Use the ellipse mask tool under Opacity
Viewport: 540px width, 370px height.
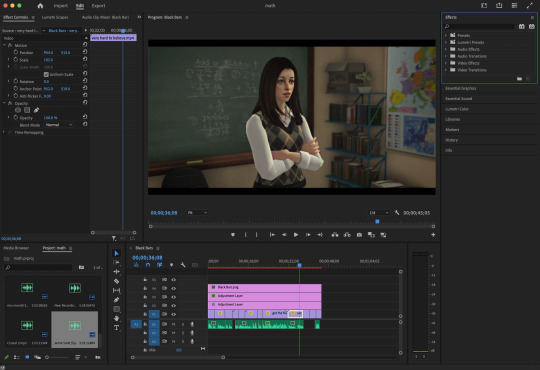click(x=18, y=110)
